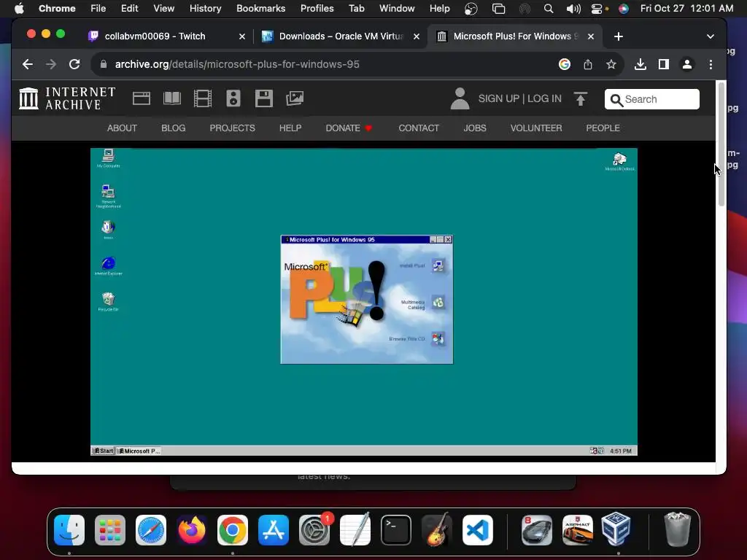Click the SIGN UP link
This screenshot has height=560, width=747.
tap(499, 98)
